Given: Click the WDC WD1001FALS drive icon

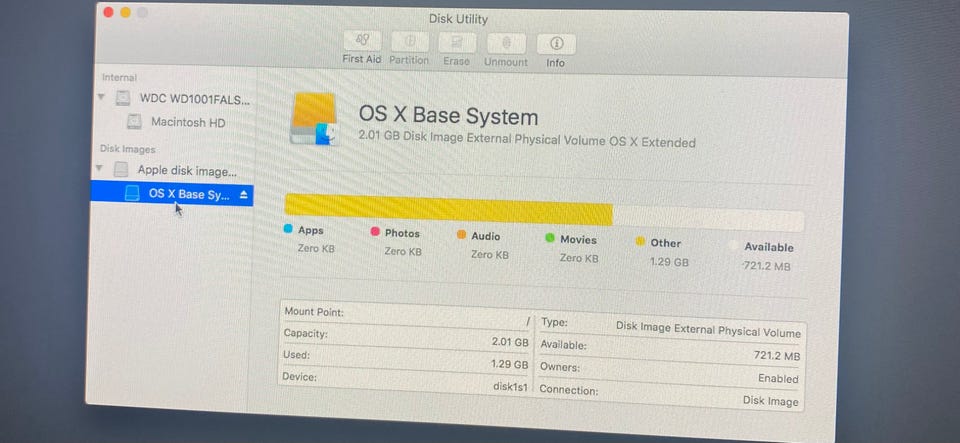Looking at the screenshot, I should tap(124, 98).
